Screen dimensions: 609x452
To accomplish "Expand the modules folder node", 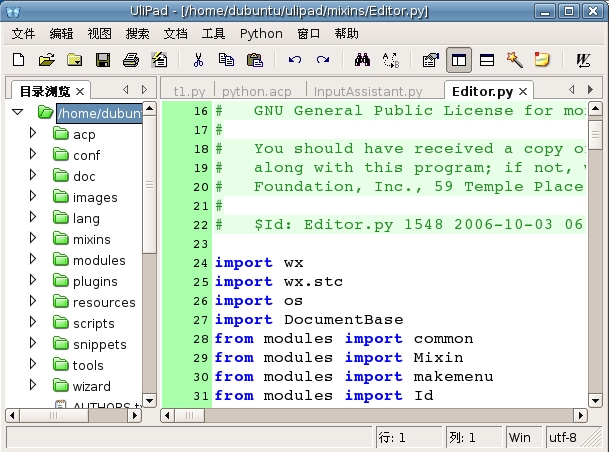I will (x=32, y=260).
